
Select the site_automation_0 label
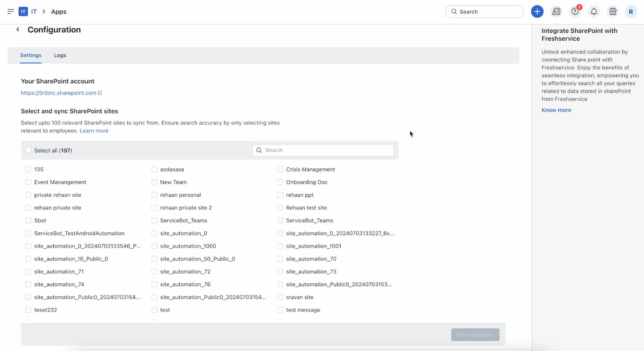(184, 233)
